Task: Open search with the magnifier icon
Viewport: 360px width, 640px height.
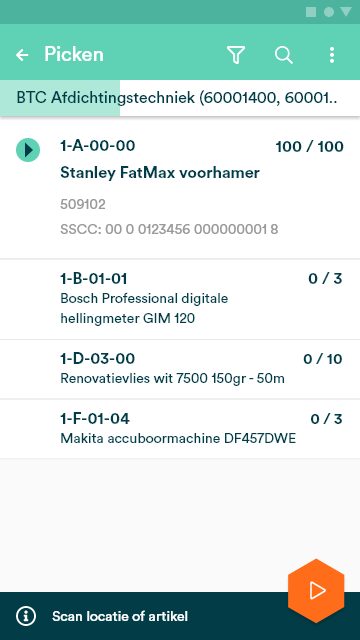Action: [284, 55]
